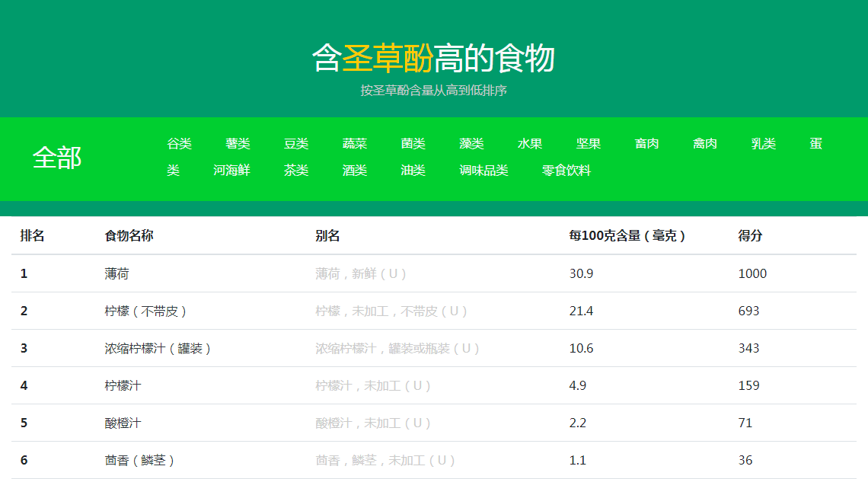The image size is (868, 479).
Task: Open the 谷类 food category
Action: point(177,143)
